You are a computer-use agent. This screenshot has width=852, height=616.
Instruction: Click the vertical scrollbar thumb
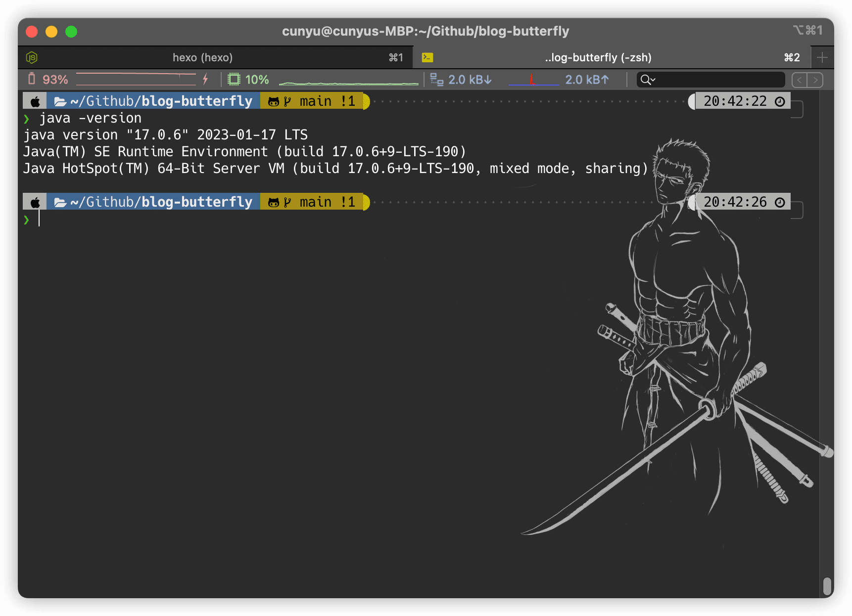coord(827,586)
